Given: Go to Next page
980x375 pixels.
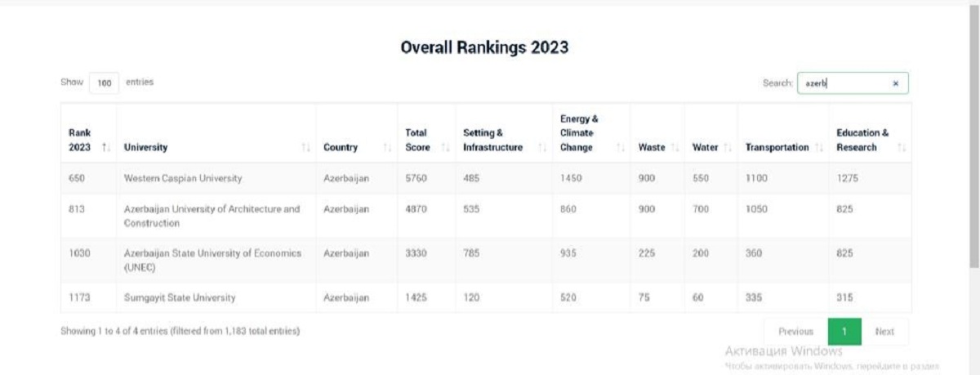Looking at the screenshot, I should (x=884, y=332).
